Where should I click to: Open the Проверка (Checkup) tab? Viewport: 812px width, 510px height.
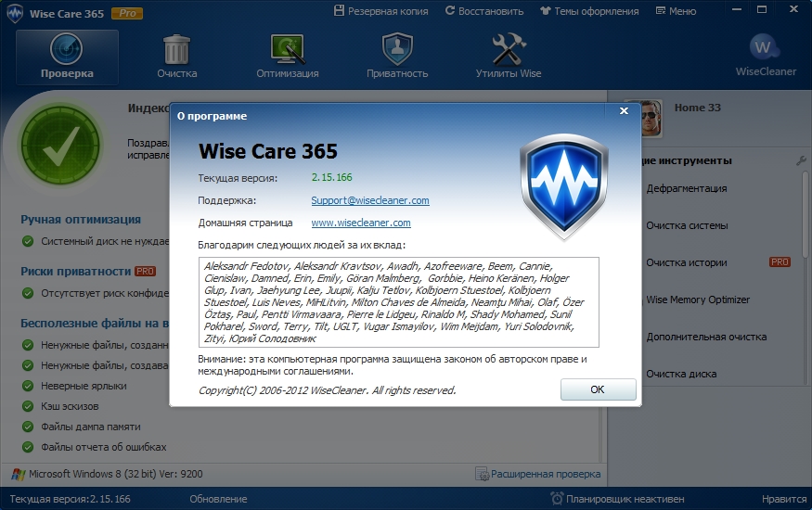click(67, 57)
